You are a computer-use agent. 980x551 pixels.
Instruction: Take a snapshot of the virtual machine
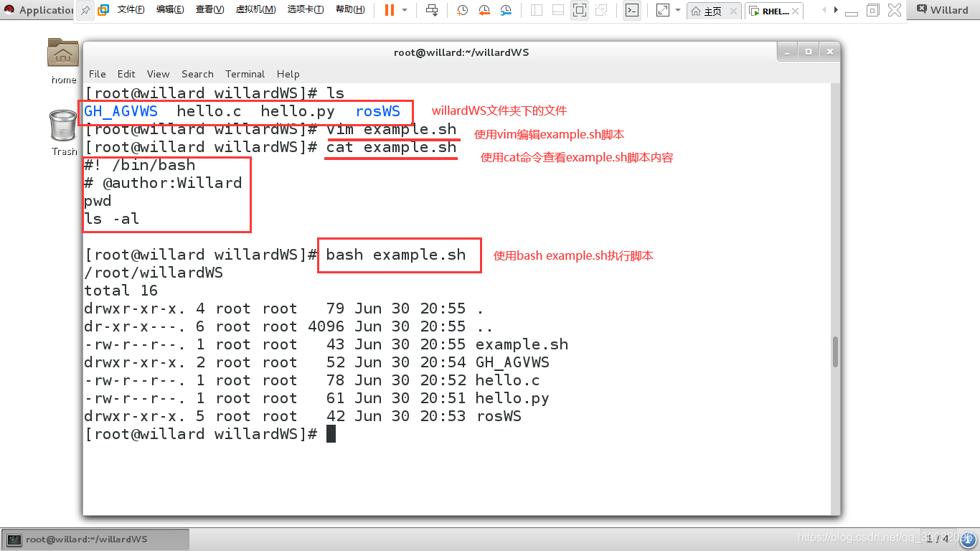pos(462,10)
